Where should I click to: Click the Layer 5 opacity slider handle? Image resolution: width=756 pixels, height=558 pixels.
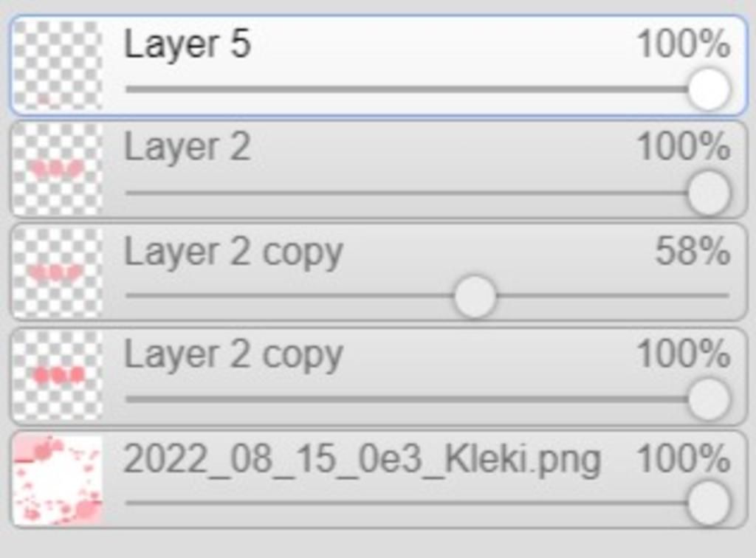pos(709,89)
